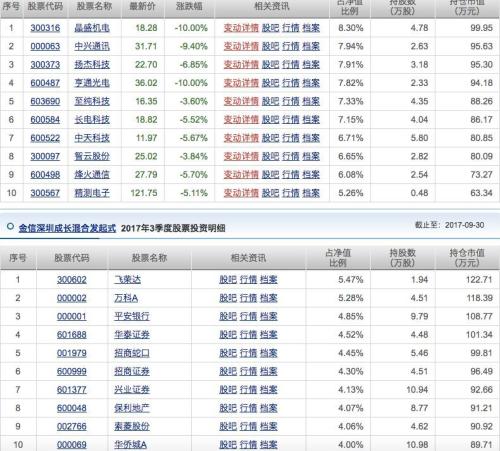Click 变动详情 for 精测电子 row
This screenshot has height=451, width=500.
241,193
